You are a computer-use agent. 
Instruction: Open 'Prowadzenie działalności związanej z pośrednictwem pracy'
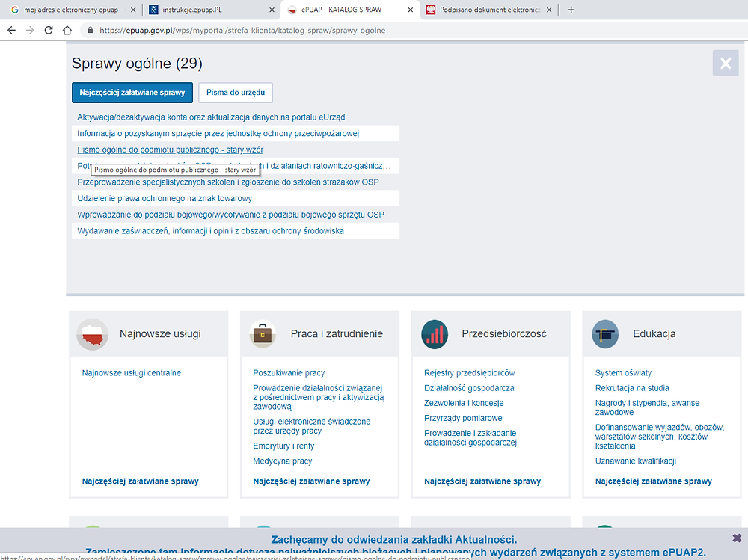coord(318,397)
